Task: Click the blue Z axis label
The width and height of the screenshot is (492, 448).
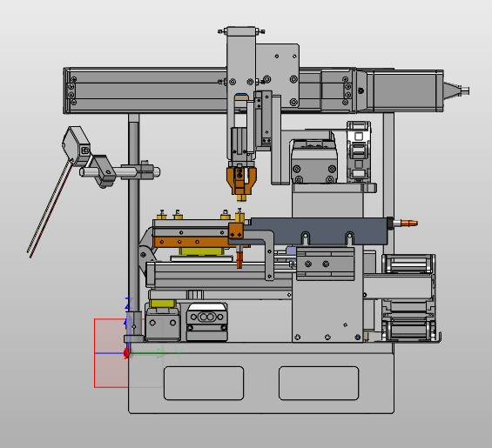Action: [x=129, y=303]
